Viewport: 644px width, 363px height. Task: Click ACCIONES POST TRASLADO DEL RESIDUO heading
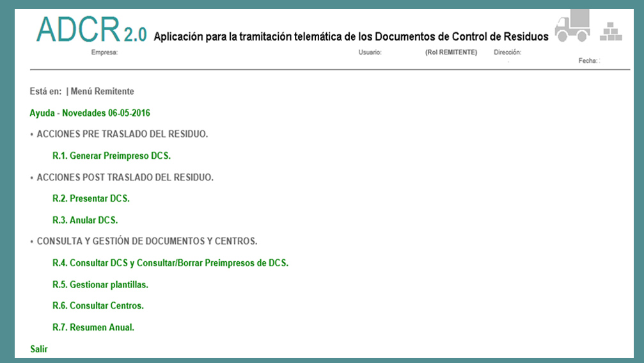click(x=125, y=177)
